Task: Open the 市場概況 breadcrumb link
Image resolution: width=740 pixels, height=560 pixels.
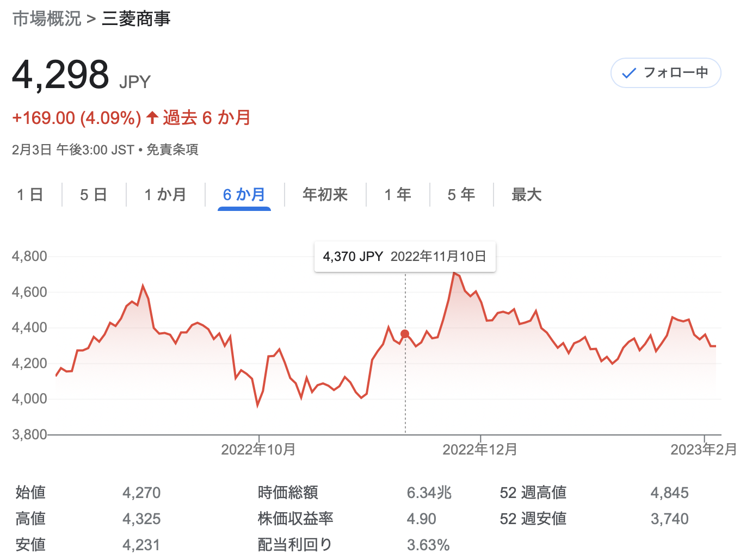Action: pyautogui.click(x=47, y=18)
